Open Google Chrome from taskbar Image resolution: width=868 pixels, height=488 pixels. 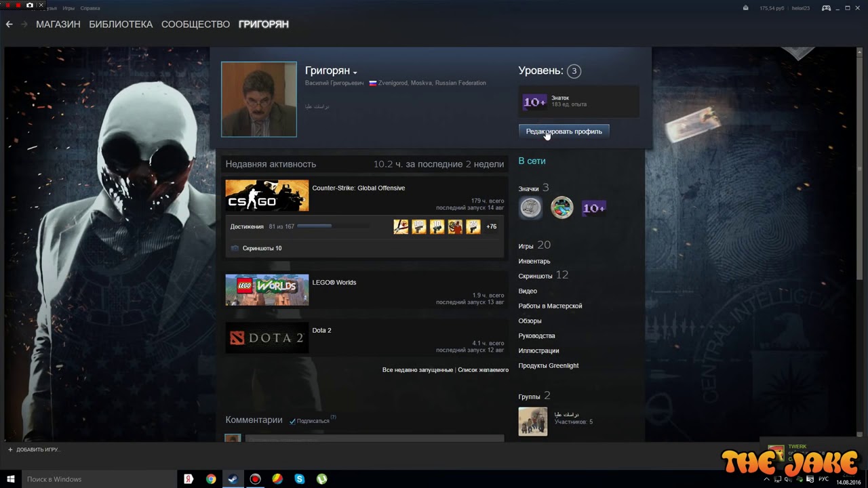click(211, 479)
